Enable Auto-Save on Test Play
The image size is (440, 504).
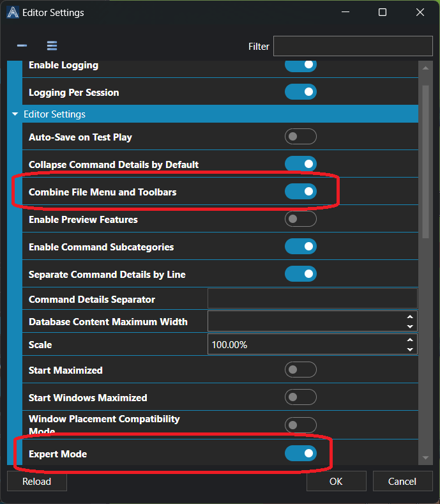click(300, 137)
